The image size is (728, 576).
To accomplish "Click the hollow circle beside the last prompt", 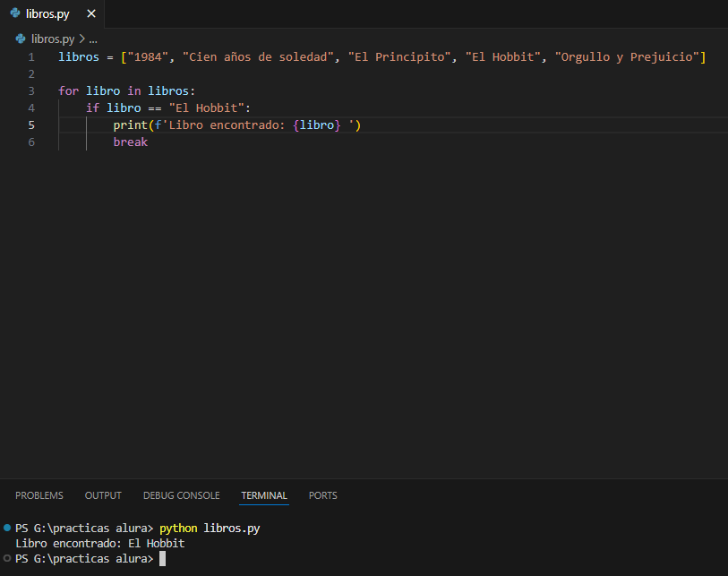I will pos(7,558).
